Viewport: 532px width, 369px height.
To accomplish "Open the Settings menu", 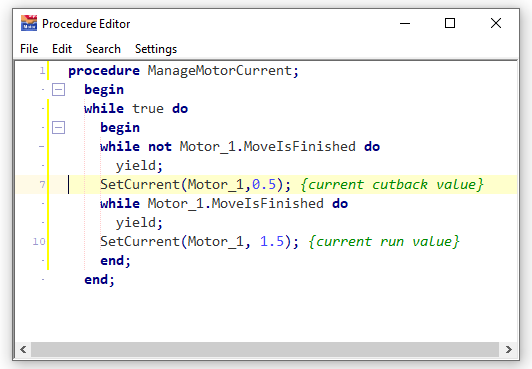I will pos(156,49).
